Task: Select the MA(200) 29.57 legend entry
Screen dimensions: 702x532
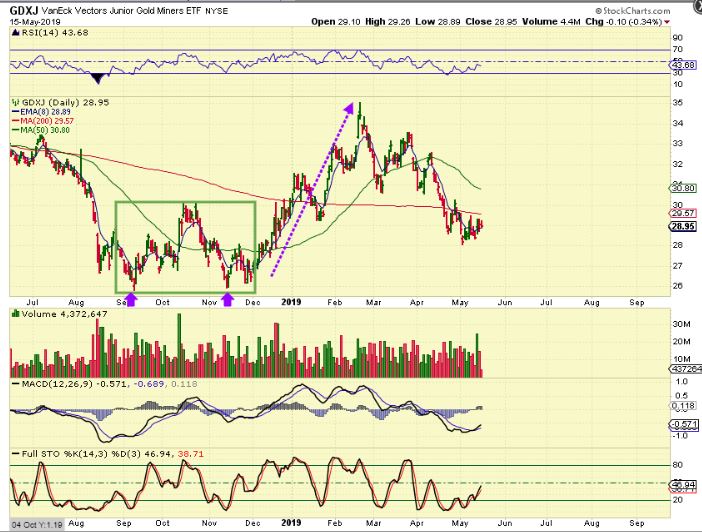Action: click(x=47, y=121)
